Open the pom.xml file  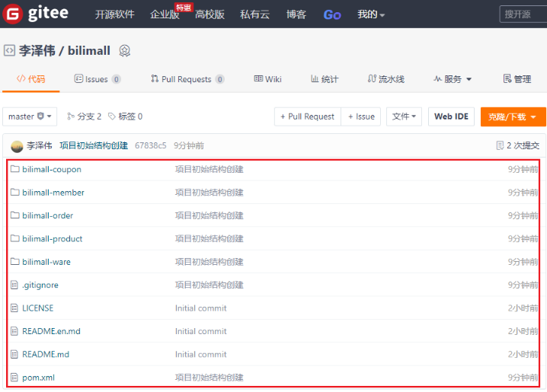pyautogui.click(x=38, y=378)
